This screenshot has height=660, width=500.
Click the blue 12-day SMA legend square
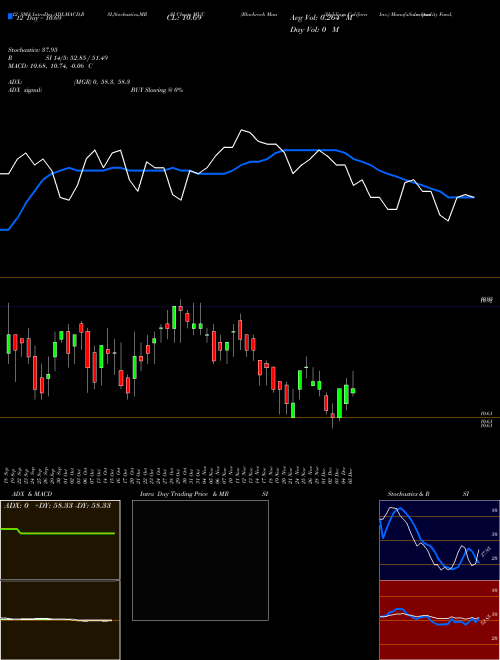[10, 16]
